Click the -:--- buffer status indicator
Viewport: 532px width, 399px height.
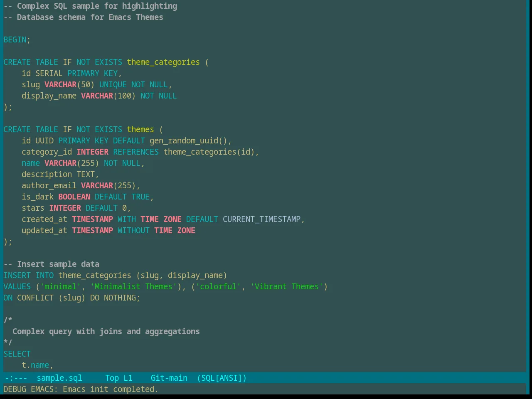(16, 378)
